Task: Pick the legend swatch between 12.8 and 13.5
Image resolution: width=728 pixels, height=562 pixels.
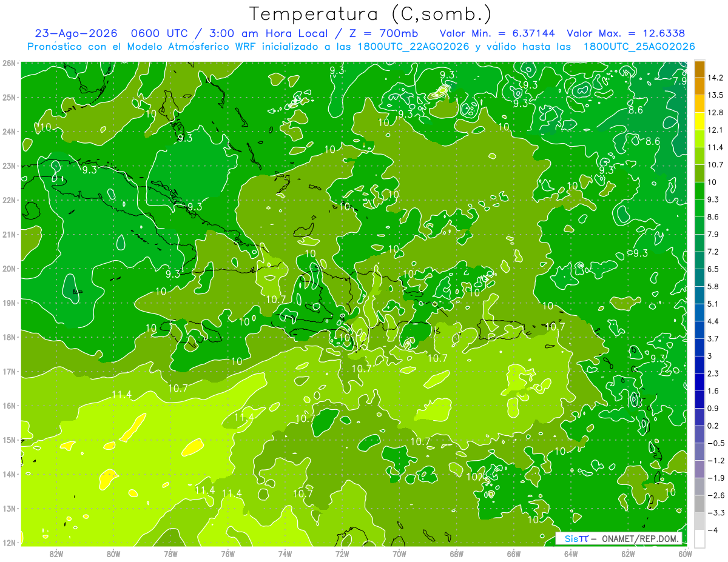Action: (699, 104)
